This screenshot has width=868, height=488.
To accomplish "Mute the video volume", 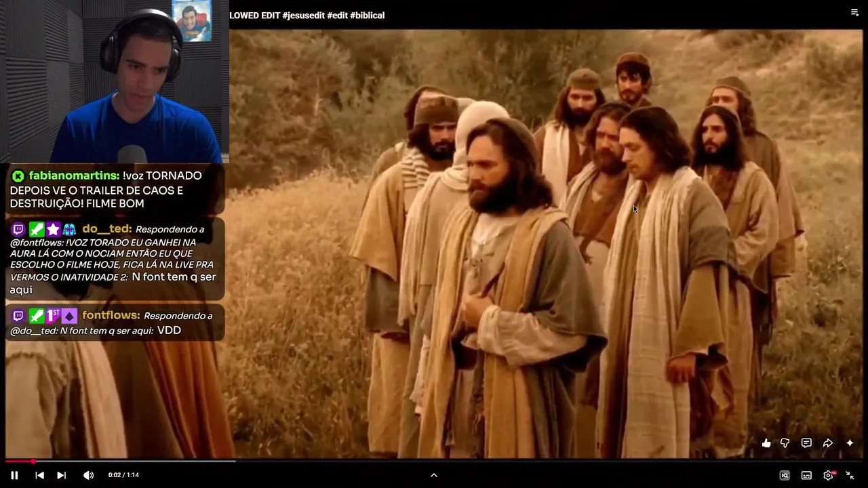I will pyautogui.click(x=88, y=475).
